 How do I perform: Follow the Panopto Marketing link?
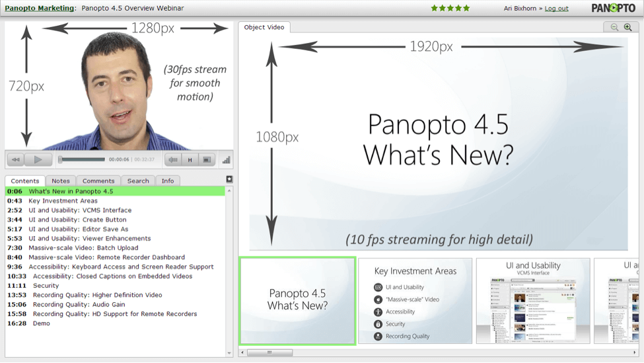tap(40, 8)
